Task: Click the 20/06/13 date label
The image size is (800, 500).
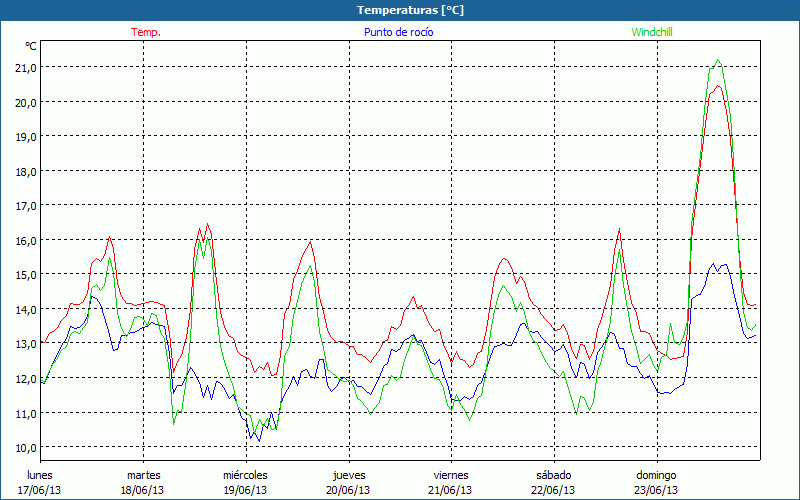Action: coord(349,490)
